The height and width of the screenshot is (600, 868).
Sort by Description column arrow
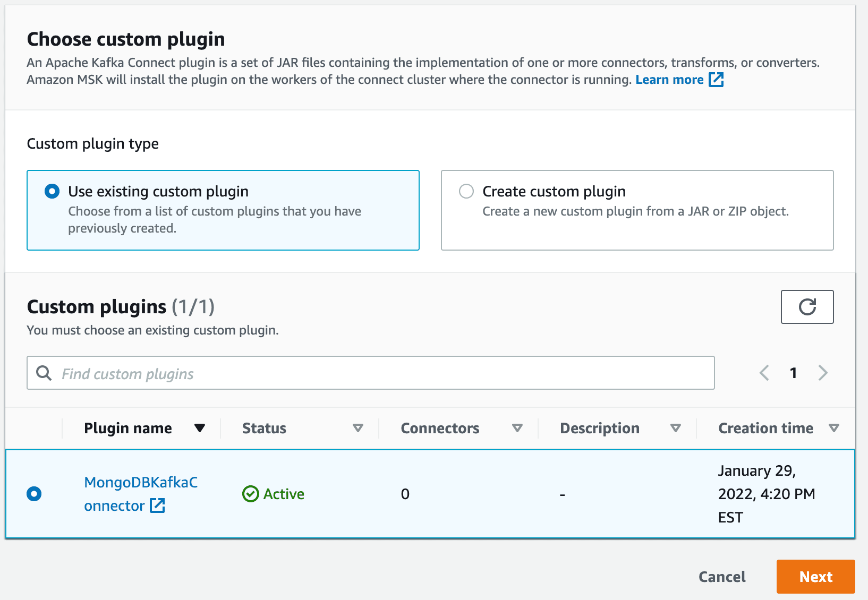coord(675,428)
